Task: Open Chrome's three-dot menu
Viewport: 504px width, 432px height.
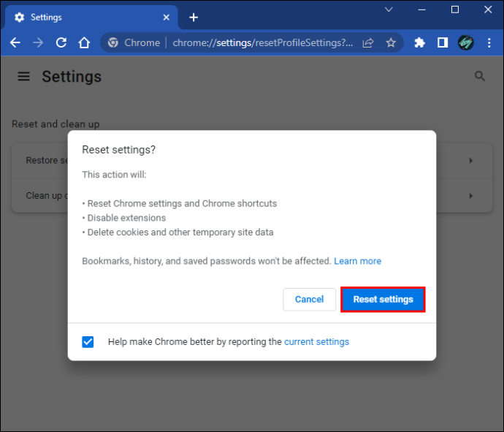Action: [489, 42]
